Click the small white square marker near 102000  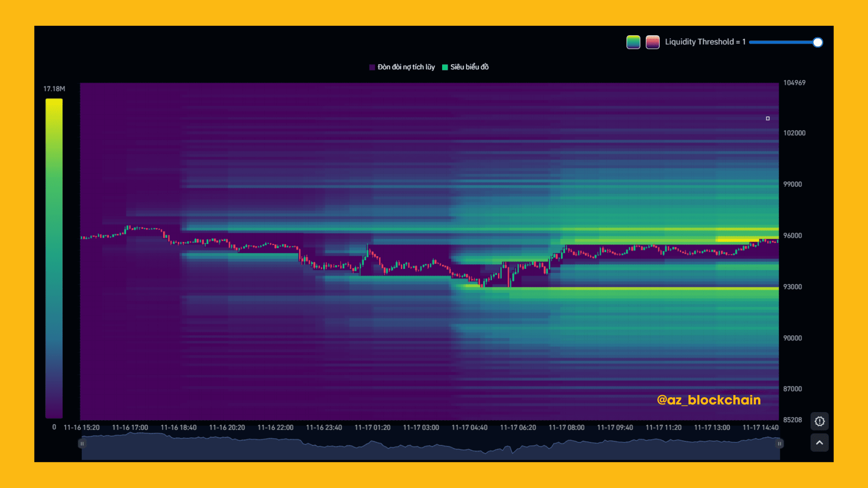pos(768,118)
